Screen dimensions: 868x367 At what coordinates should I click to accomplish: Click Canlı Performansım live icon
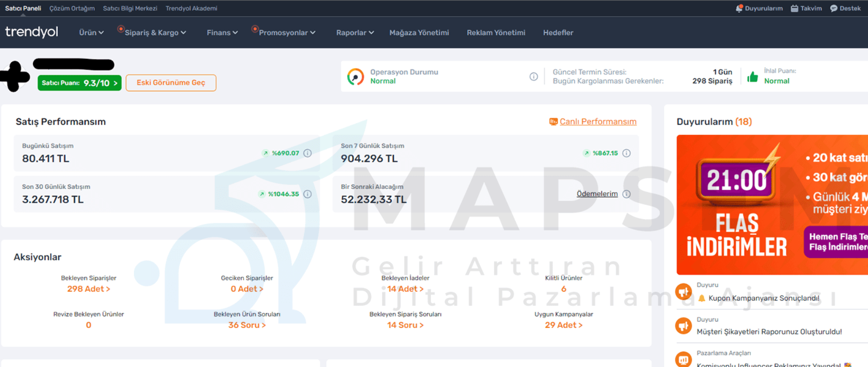(x=553, y=122)
